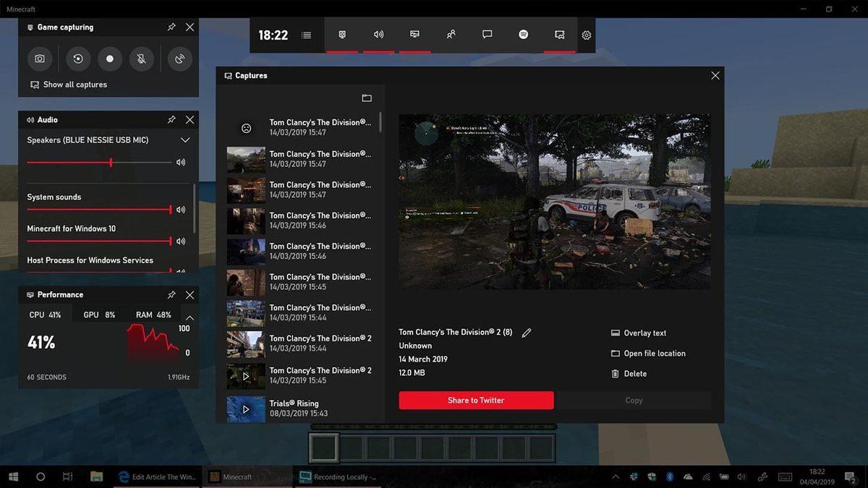Start recording with the record button
This screenshot has height=488, width=868.
pos(110,59)
